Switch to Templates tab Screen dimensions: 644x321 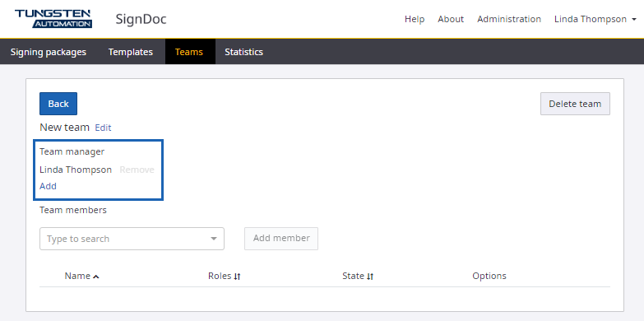point(131,52)
